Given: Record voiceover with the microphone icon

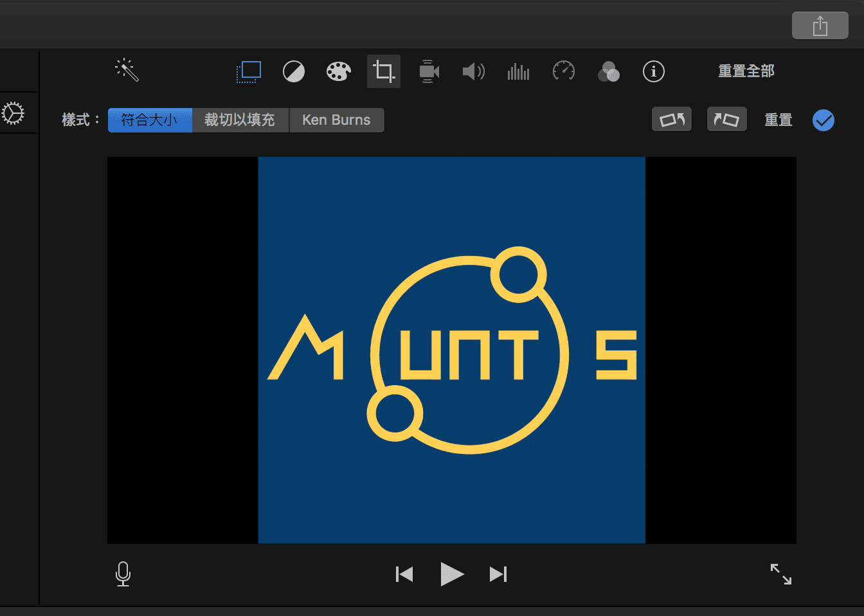Looking at the screenshot, I should point(123,574).
